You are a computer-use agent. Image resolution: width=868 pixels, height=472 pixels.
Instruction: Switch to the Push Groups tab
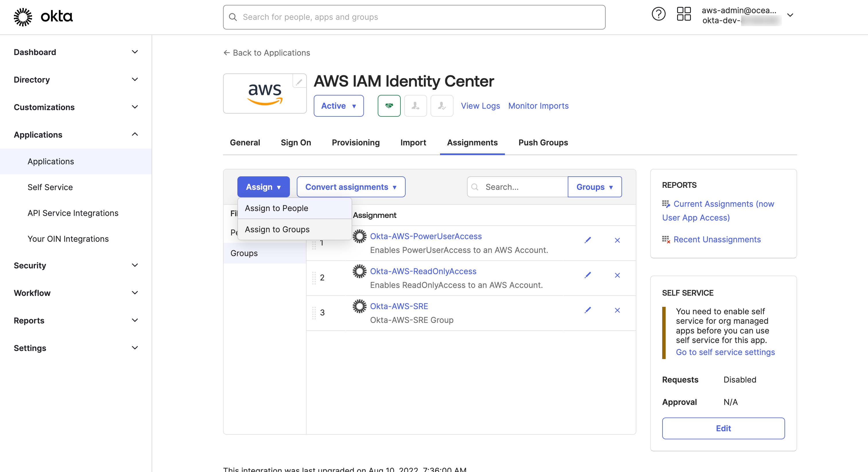[x=543, y=143]
